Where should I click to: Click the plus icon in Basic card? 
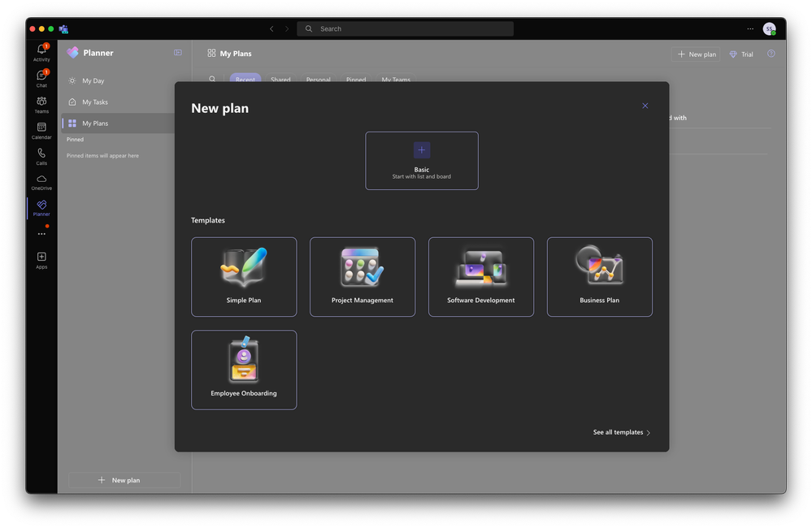coord(422,150)
